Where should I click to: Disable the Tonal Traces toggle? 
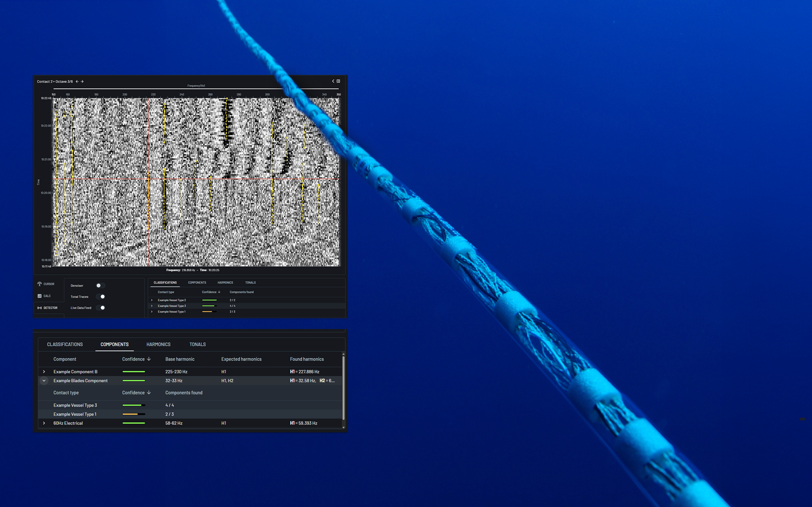pos(101,297)
